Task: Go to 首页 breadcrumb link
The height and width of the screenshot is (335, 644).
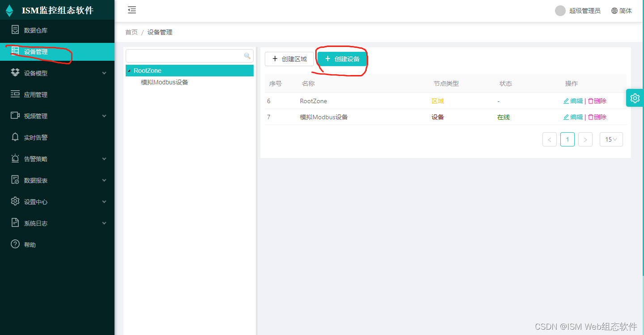Action: (131, 32)
